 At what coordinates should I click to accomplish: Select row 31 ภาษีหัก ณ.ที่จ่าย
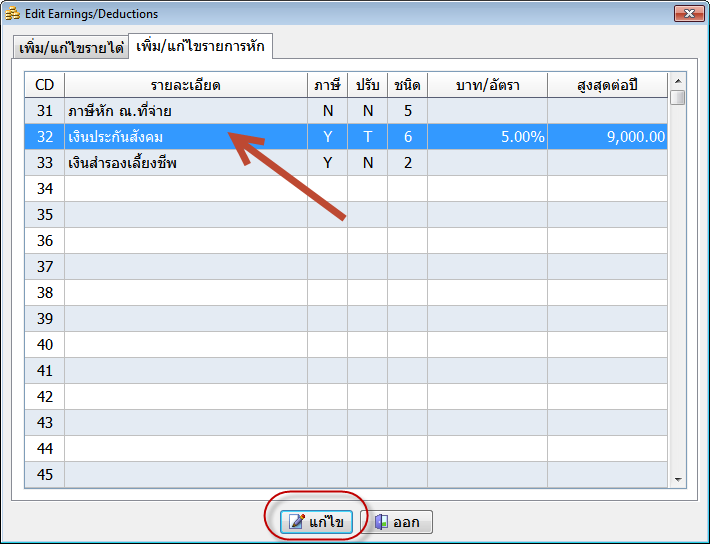click(185, 111)
